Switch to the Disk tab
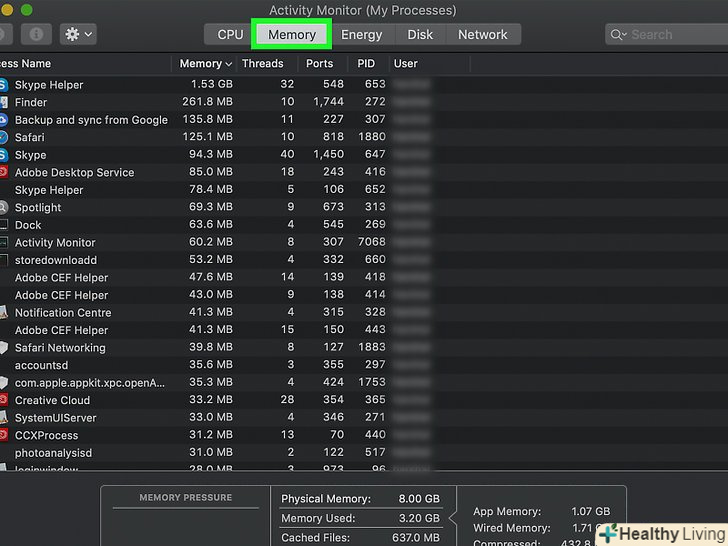The height and width of the screenshot is (546, 728). tap(420, 34)
